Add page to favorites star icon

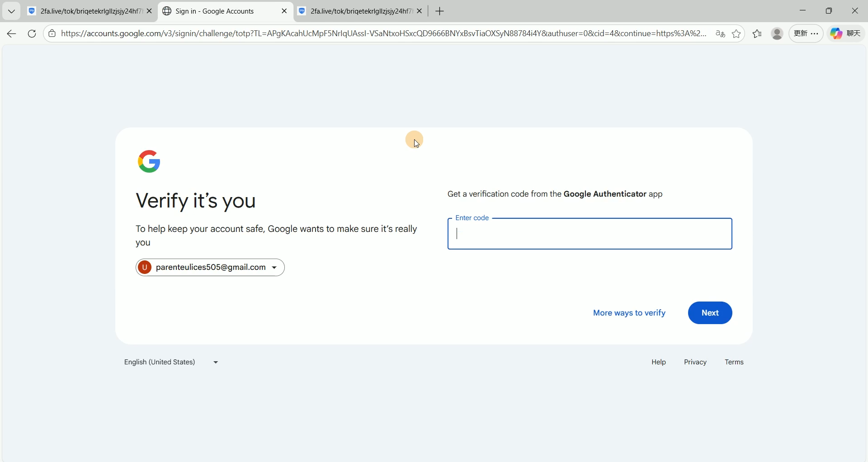coord(737,34)
